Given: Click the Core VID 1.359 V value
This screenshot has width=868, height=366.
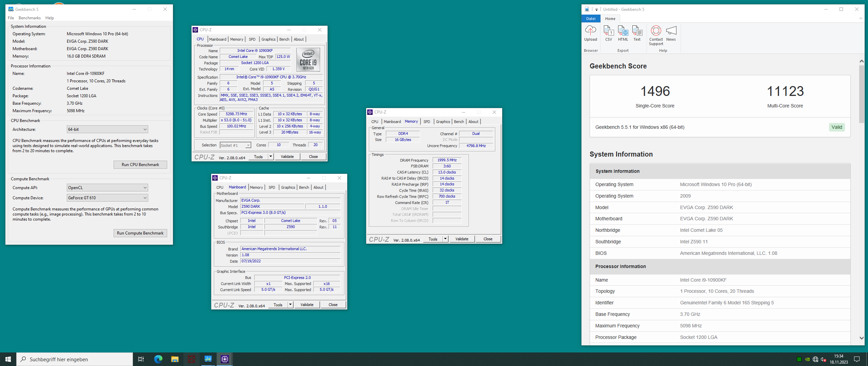Looking at the screenshot, I should (278, 69).
